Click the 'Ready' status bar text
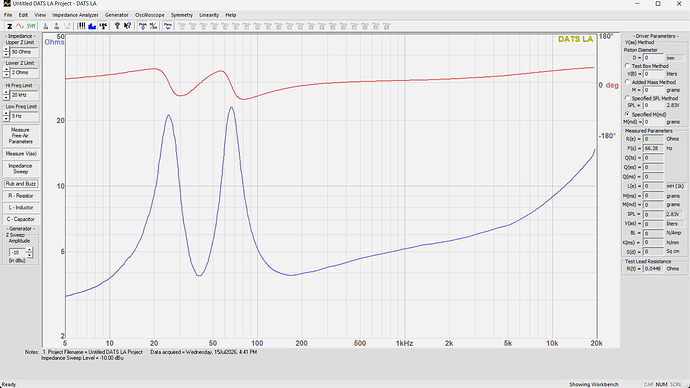690x388 pixels. coord(9,384)
